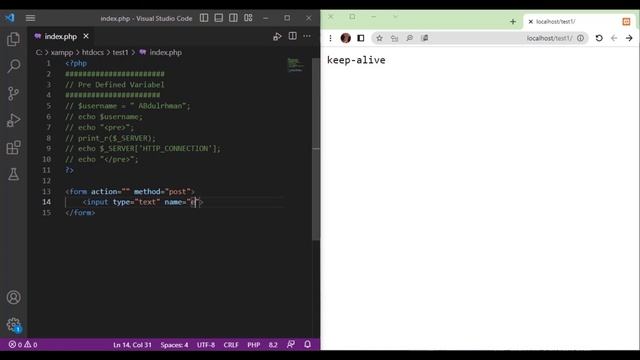
Task: Click the '// print_r($_SERVER);' code line
Action: 110,138
